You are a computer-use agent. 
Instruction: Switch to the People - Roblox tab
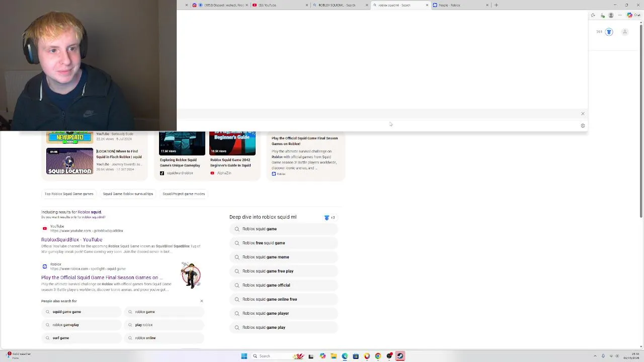(460, 5)
